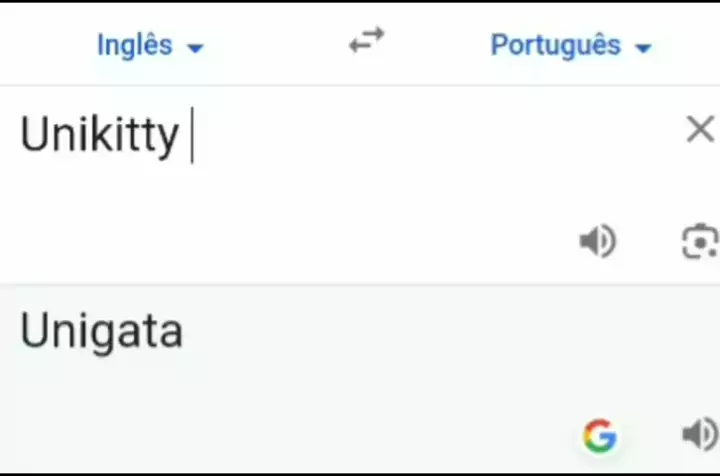The image size is (720, 476).
Task: Clear the source text with the X
Action: click(x=700, y=129)
